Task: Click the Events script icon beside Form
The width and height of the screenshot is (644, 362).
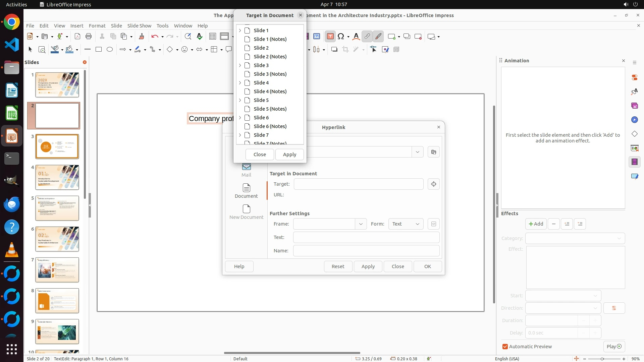Action: pyautogui.click(x=433, y=224)
